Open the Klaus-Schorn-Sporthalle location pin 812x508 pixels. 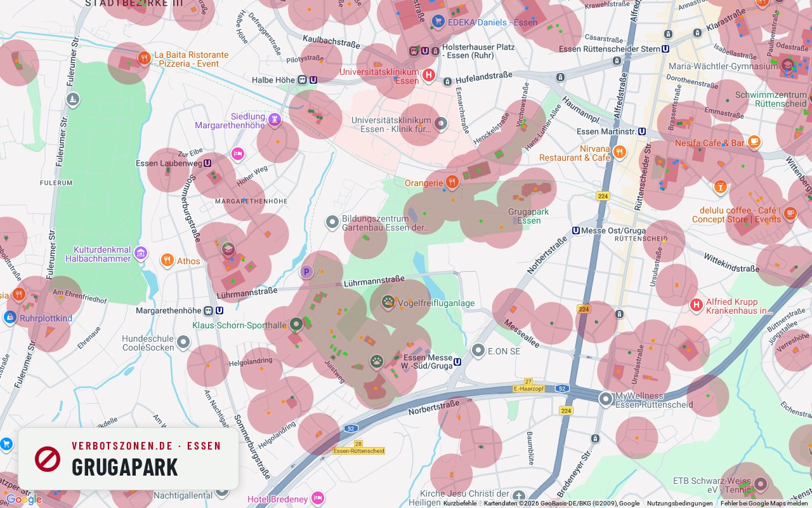(296, 325)
